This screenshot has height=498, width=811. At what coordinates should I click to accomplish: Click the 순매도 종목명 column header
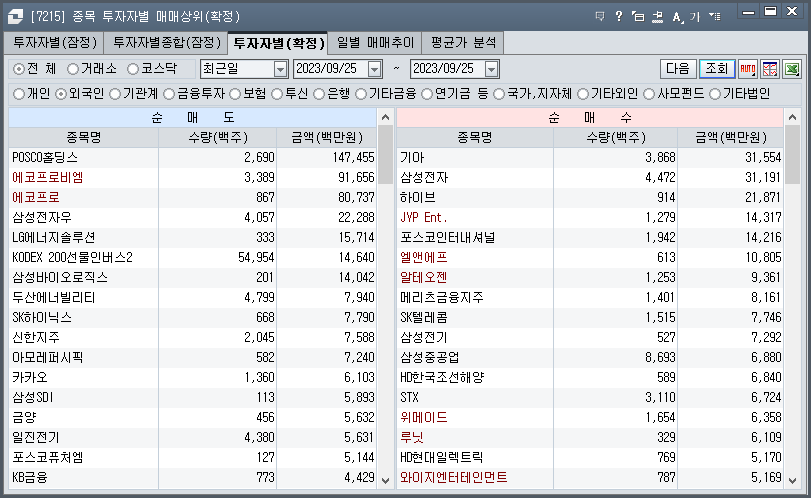(x=83, y=138)
